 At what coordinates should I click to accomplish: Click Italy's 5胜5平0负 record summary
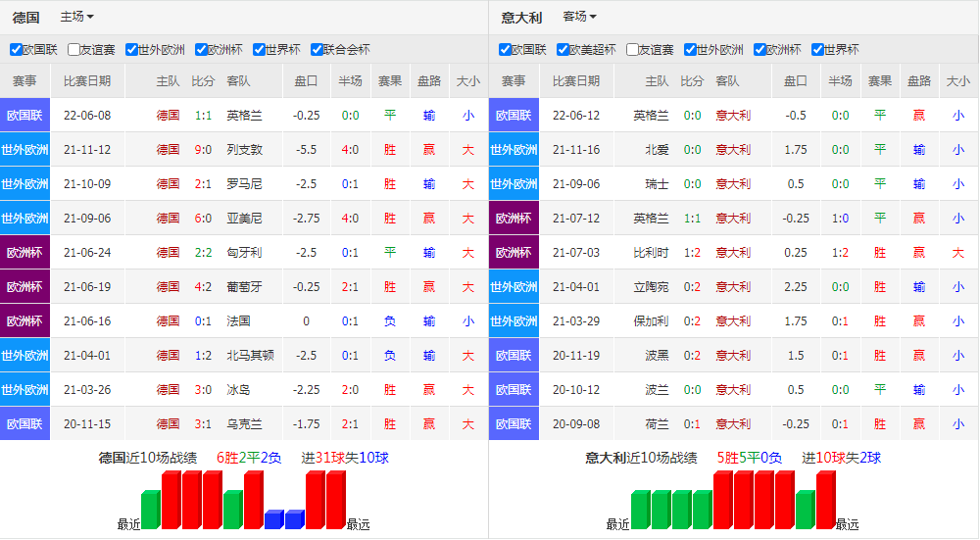click(750, 458)
